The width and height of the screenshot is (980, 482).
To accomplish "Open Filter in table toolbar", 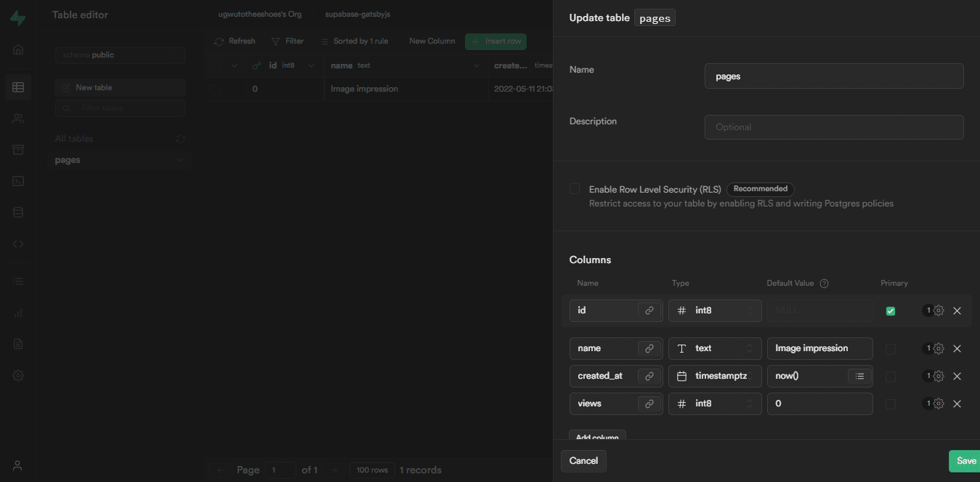I will pyautogui.click(x=288, y=41).
